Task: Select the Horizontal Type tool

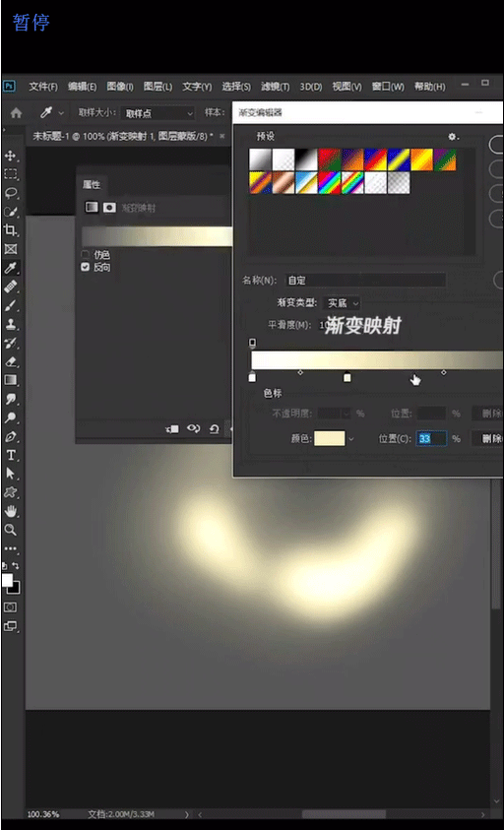Action: click(10, 455)
